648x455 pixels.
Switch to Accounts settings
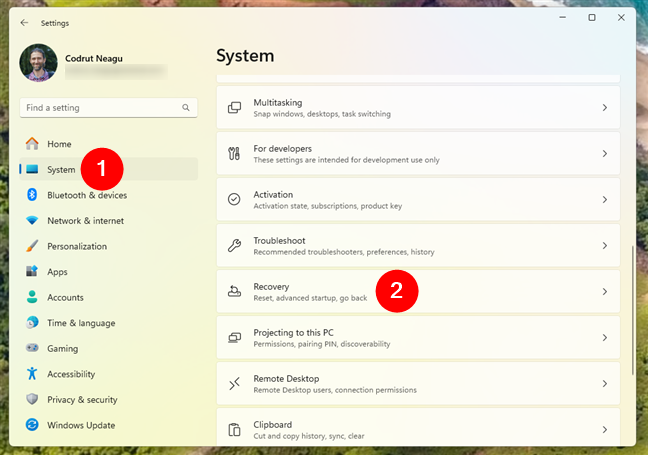tap(108, 298)
